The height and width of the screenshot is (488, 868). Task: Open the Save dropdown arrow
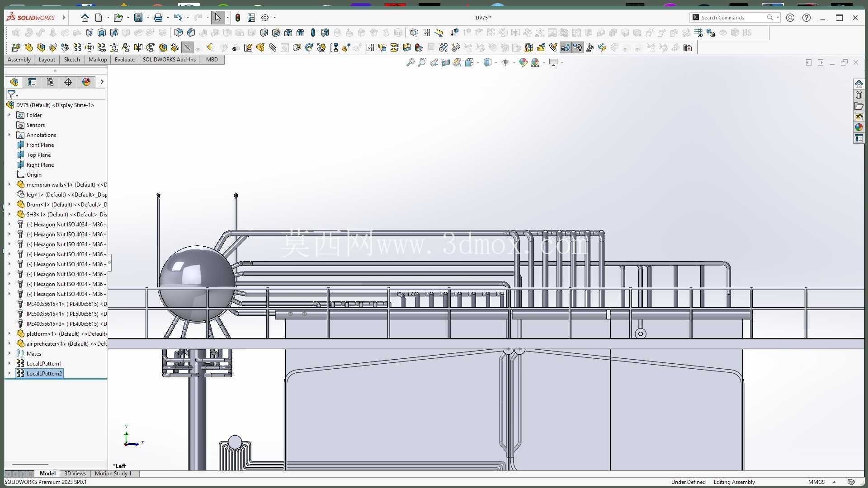pyautogui.click(x=148, y=18)
